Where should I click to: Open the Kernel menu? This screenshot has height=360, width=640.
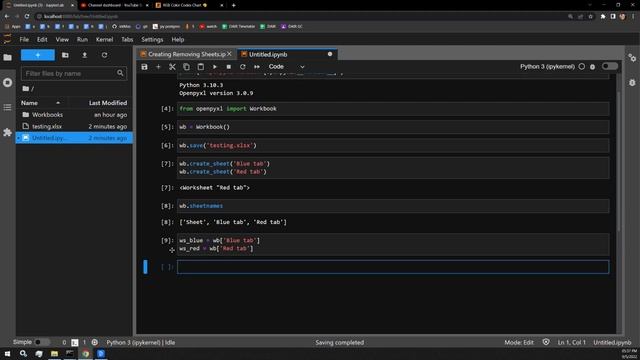(x=104, y=40)
